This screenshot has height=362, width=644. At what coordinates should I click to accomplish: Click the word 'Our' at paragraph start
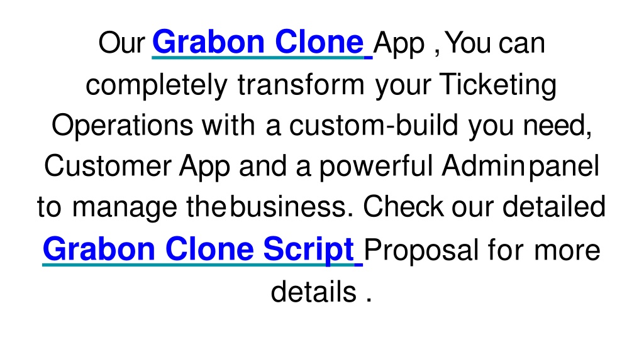point(121,43)
